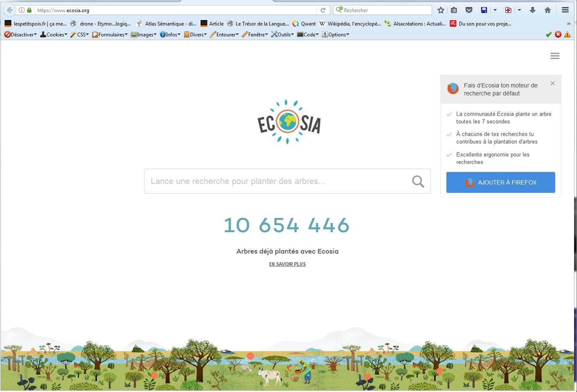Viewport: 577px width, 392px height.
Task: Reload the page using the refresh icon
Action: (323, 10)
